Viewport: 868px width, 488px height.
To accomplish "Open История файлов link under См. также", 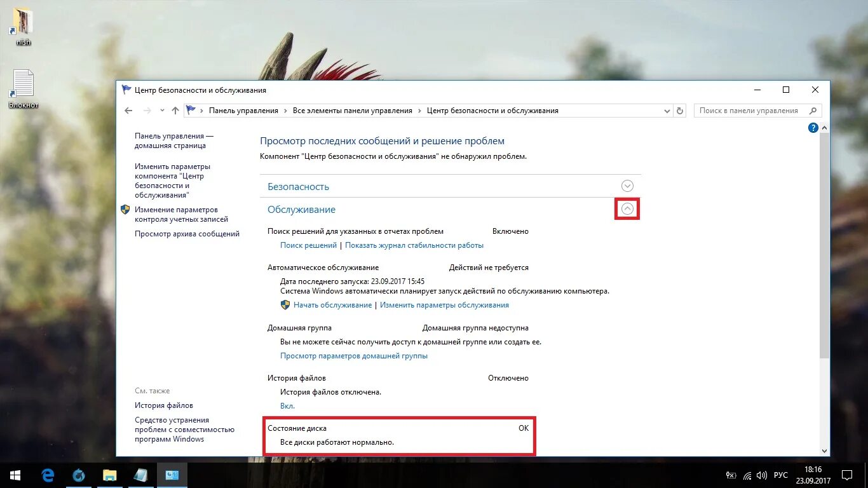I will point(164,405).
